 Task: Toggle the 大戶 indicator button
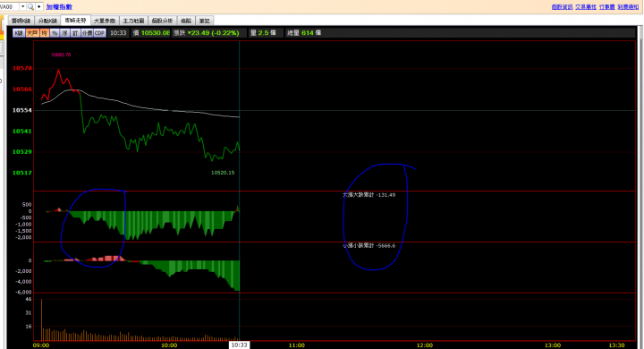click(x=32, y=33)
